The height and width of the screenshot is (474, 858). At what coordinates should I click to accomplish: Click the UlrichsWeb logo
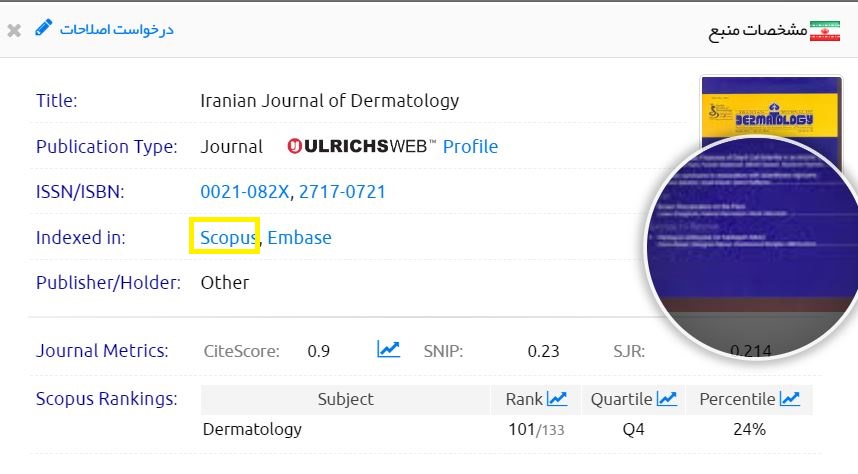[x=361, y=146]
